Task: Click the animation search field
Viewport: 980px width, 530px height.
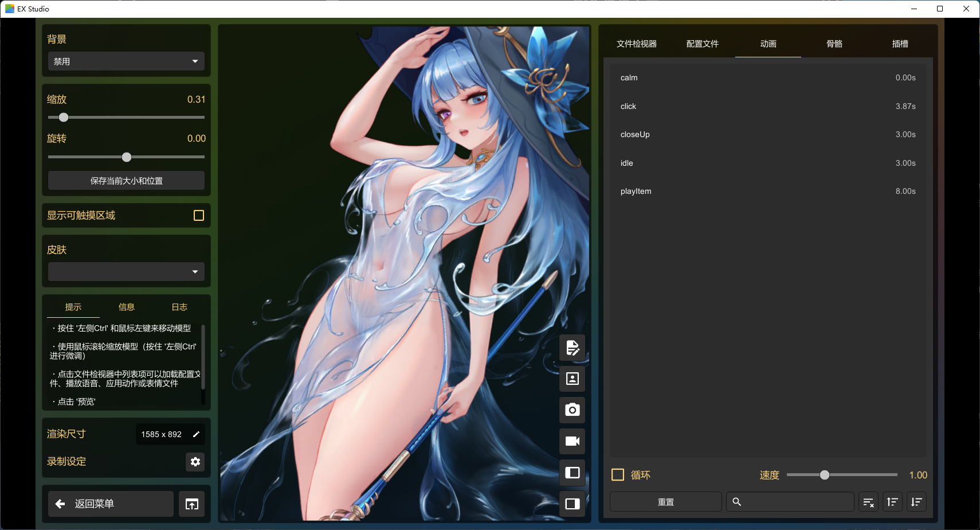Action: tap(790, 502)
